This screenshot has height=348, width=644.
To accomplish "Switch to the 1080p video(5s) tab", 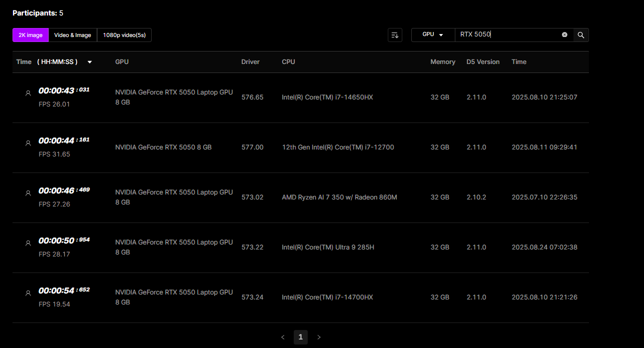I will [x=124, y=35].
